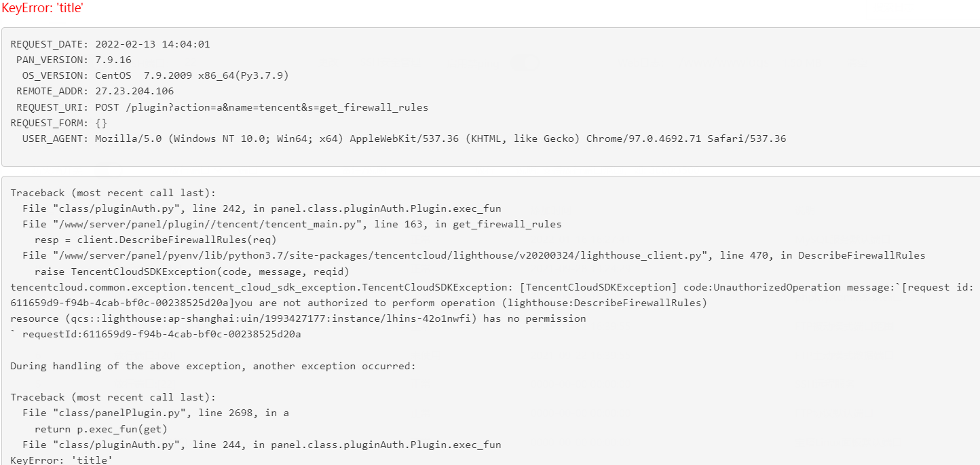The width and height of the screenshot is (980, 465).
Task: Click 'During handling of the above exception' text
Action: point(212,366)
